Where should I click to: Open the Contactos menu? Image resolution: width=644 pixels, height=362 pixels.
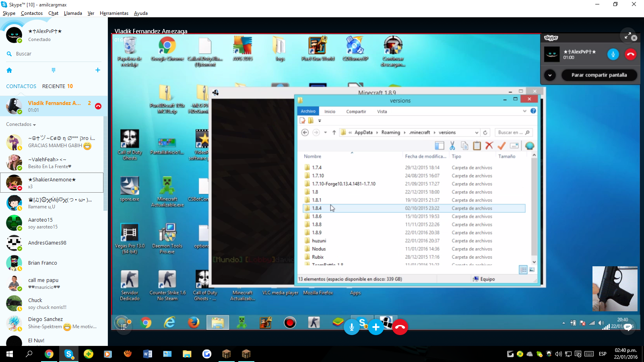click(32, 13)
